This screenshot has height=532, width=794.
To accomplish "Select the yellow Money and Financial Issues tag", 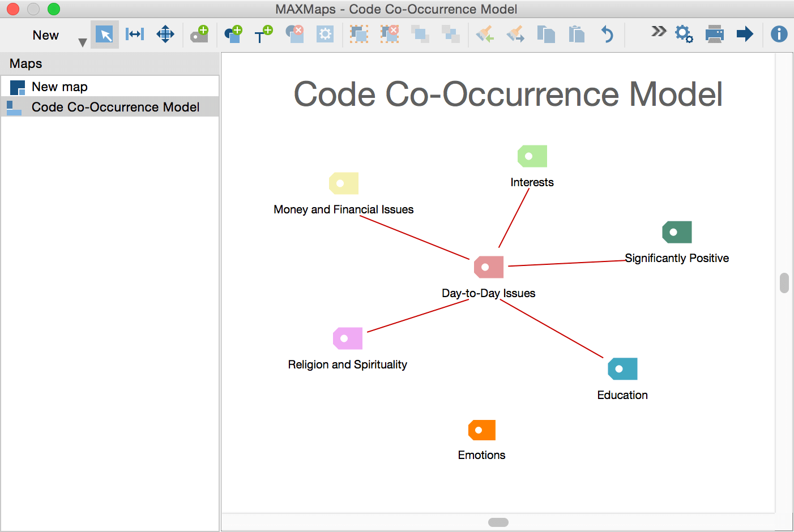I will 344,183.
